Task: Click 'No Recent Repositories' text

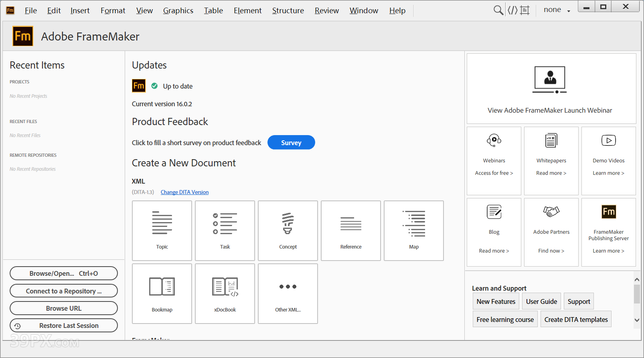Action: [33, 169]
